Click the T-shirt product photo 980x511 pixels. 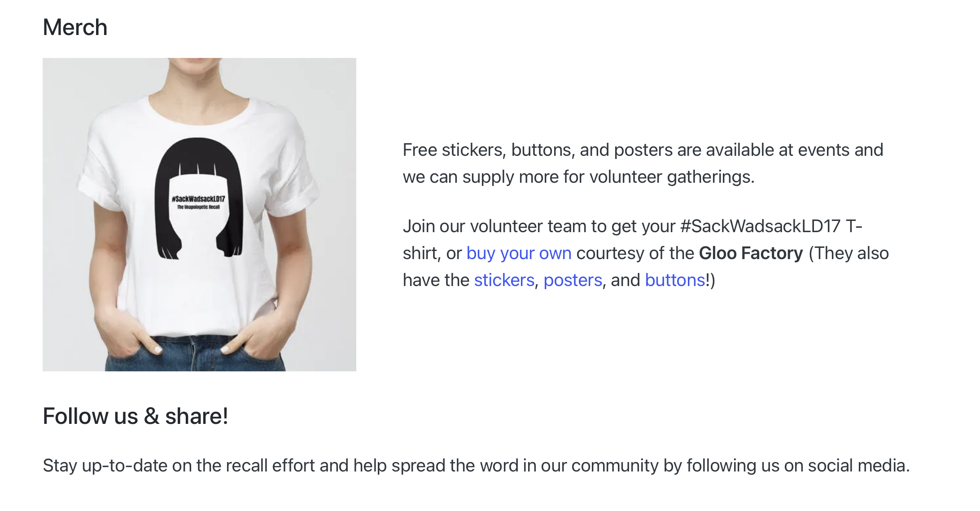[x=199, y=215]
